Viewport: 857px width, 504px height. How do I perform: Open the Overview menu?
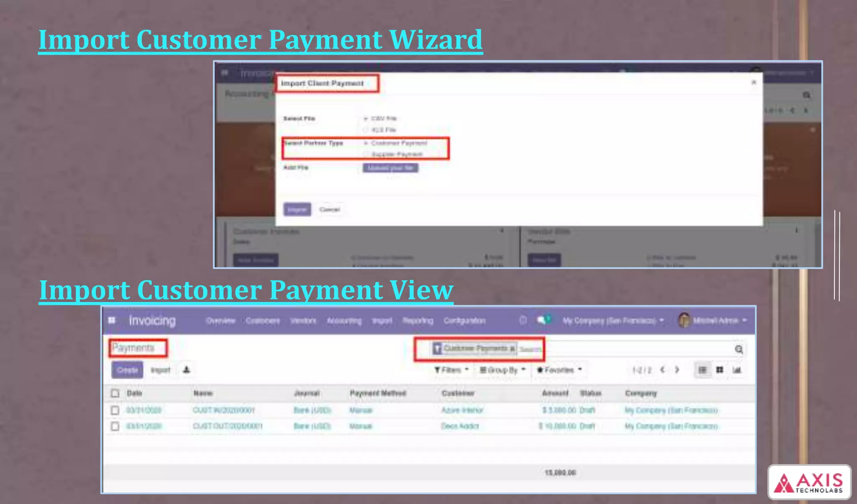click(x=221, y=321)
